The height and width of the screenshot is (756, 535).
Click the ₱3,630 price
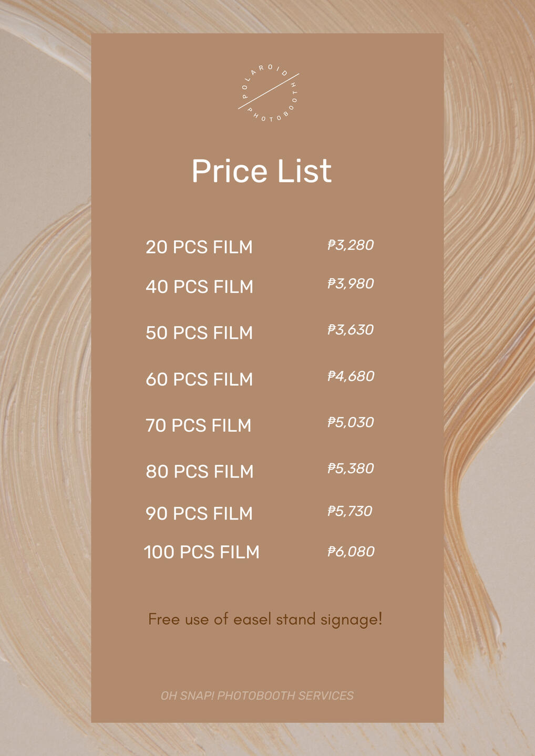351,330
